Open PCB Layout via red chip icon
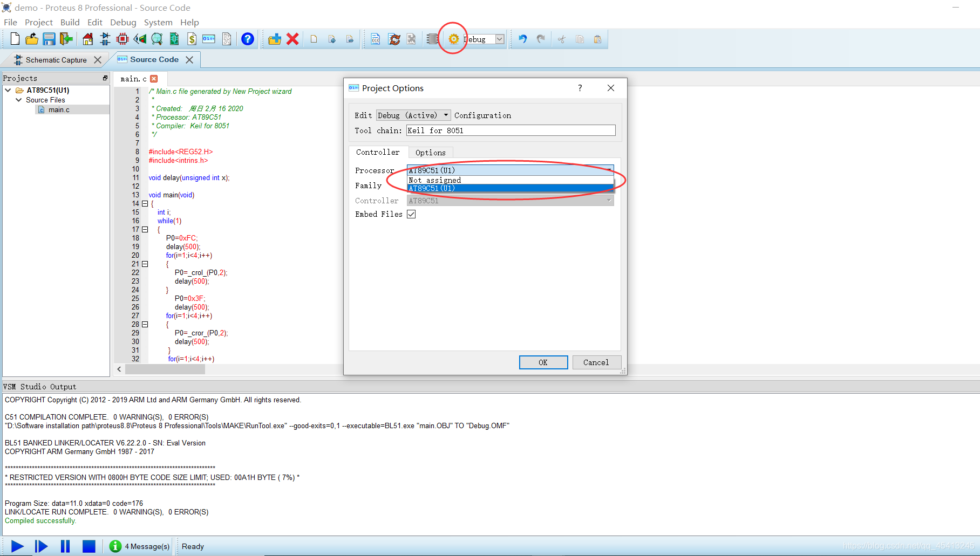Screen dimensions: 980x556 (122, 39)
